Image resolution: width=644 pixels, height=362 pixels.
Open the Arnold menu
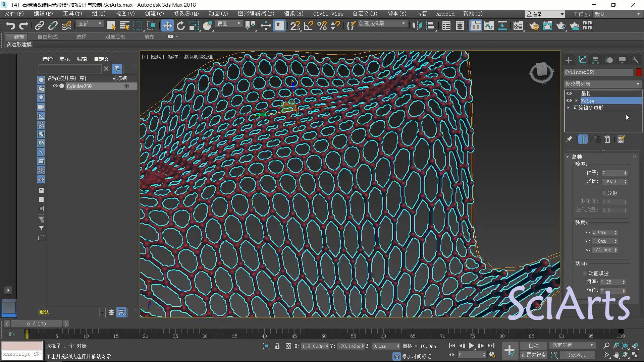pos(445,14)
